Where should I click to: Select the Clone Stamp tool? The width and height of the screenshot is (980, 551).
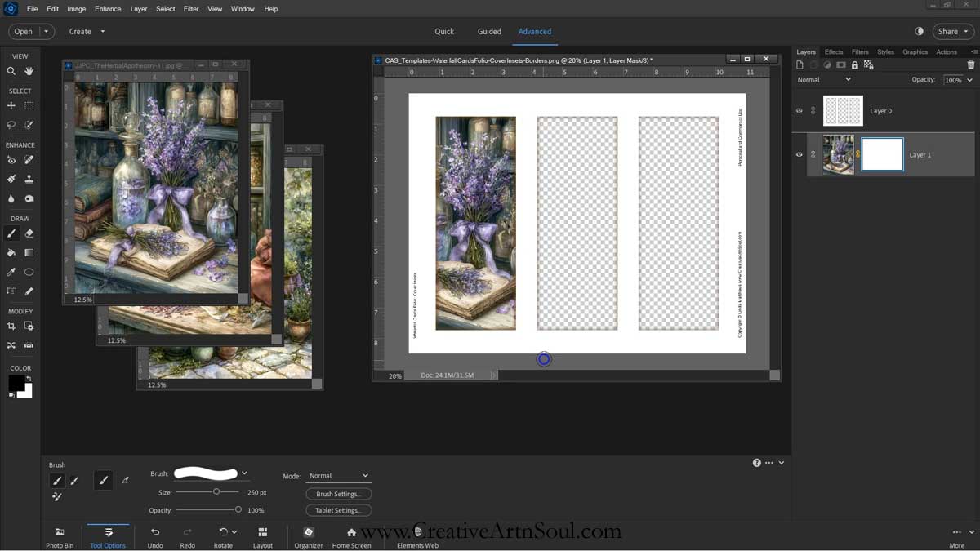tap(29, 179)
